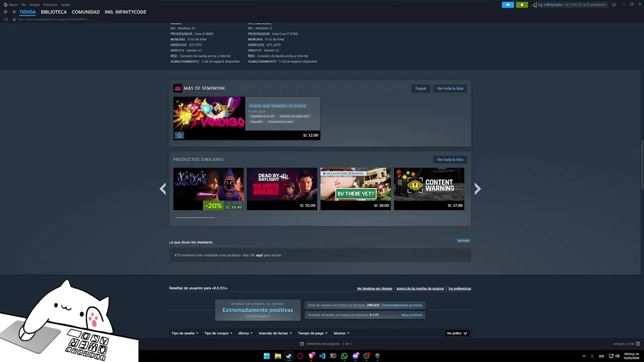
Task: Expand Tipo de compra filter
Action: tap(218, 333)
